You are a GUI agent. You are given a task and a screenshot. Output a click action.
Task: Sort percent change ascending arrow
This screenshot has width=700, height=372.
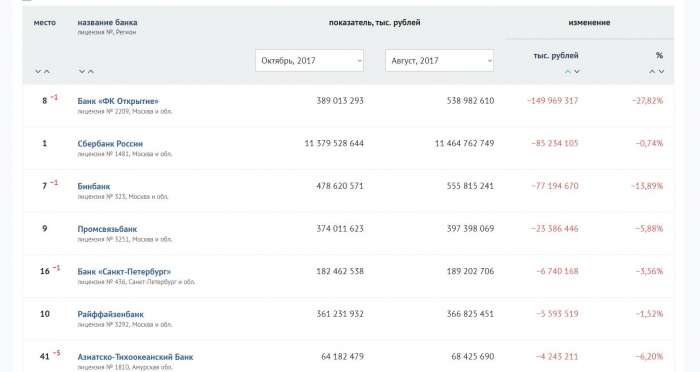[652, 71]
